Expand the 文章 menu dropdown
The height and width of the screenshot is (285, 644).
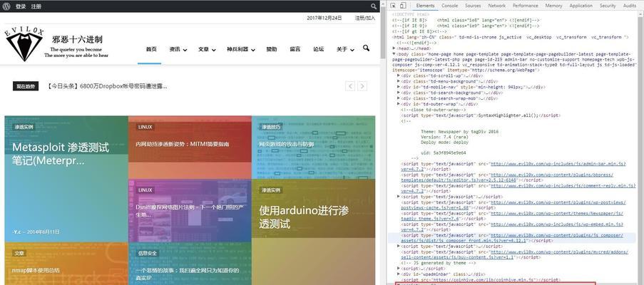(x=207, y=49)
